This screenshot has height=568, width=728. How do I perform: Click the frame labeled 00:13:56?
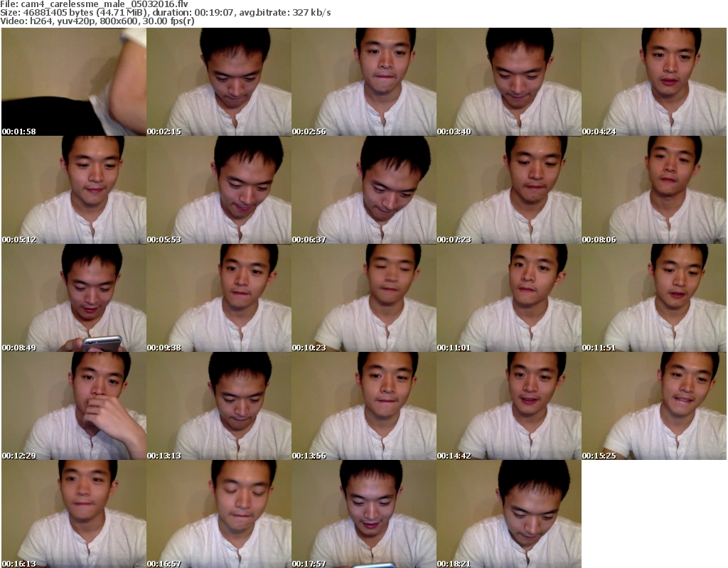(363, 406)
